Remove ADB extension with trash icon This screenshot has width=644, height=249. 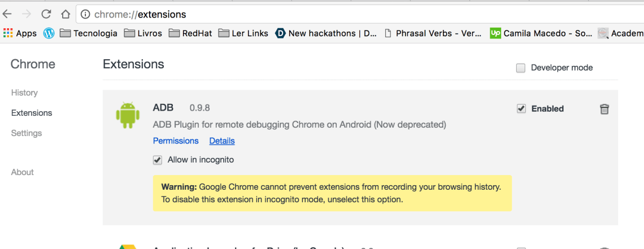click(x=604, y=109)
